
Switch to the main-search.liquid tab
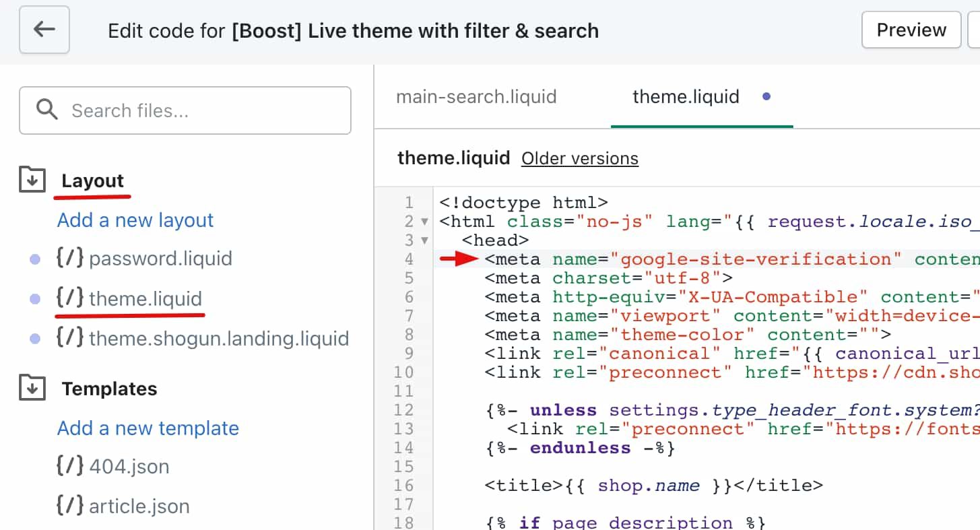coord(476,97)
